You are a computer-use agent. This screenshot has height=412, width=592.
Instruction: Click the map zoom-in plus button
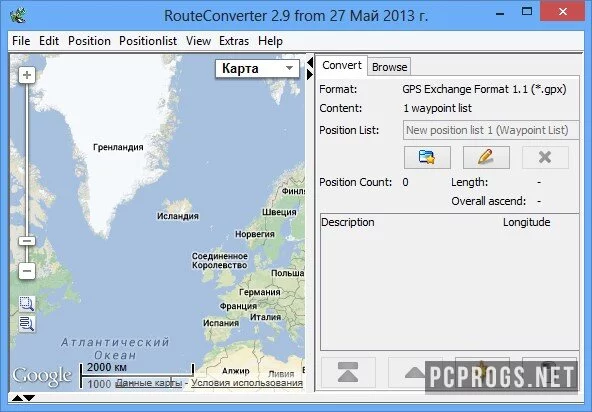pyautogui.click(x=27, y=75)
